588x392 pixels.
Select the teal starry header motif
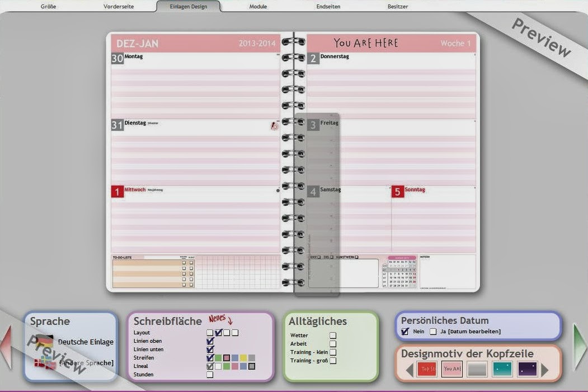502,369
